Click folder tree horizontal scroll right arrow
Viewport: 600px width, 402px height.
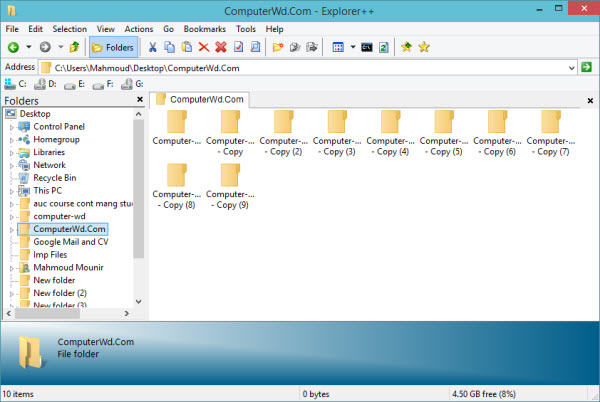tap(127, 313)
